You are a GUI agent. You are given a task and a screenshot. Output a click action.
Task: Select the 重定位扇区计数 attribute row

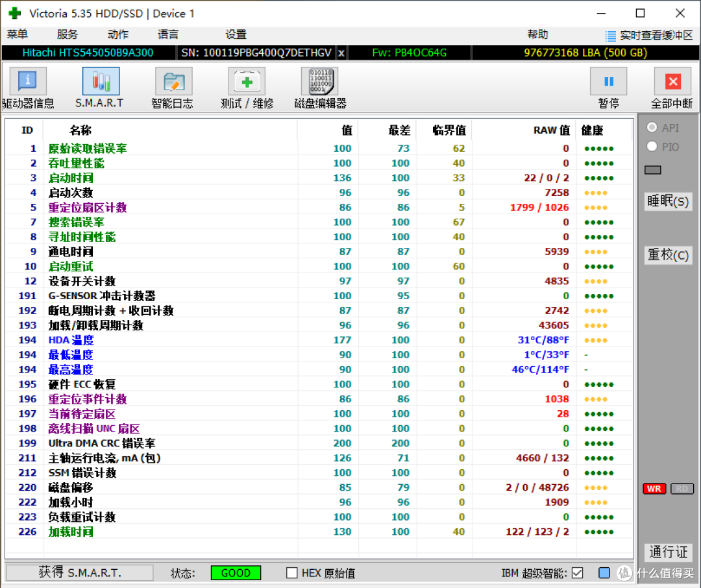pos(319,208)
